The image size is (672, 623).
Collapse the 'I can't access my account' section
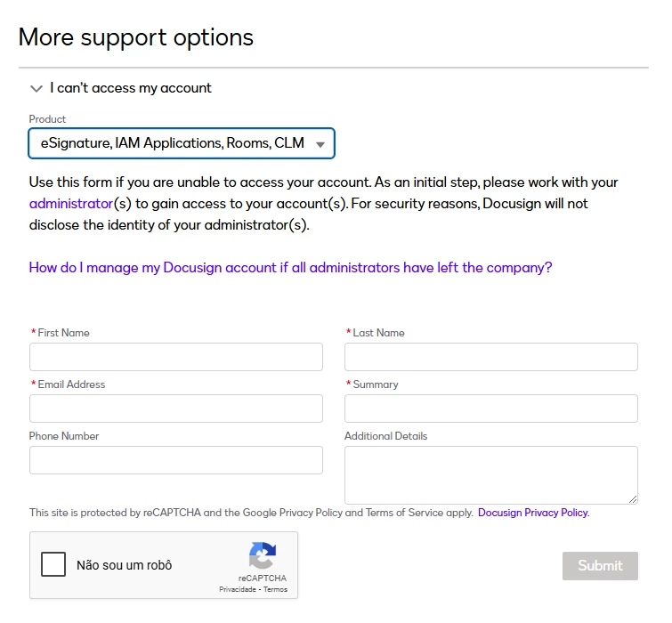tap(36, 89)
